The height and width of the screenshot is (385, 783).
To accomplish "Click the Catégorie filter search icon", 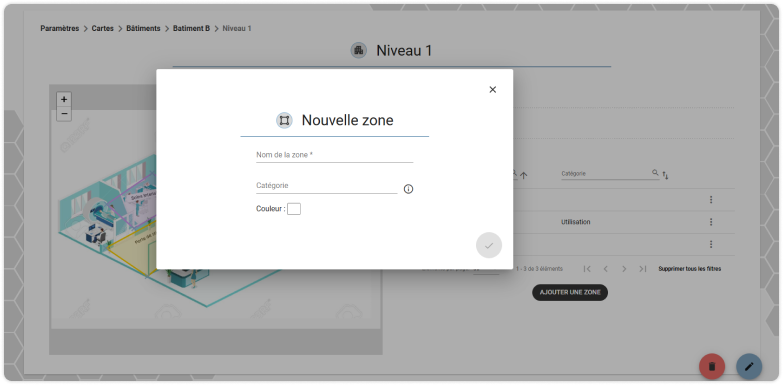I will [x=655, y=173].
